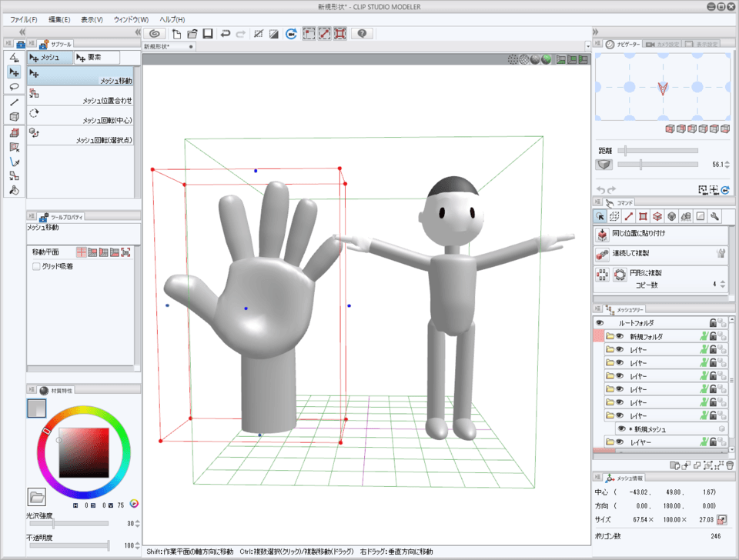Click the Undo arrow in the top toolbar
This screenshot has height=560, width=739.
[226, 33]
